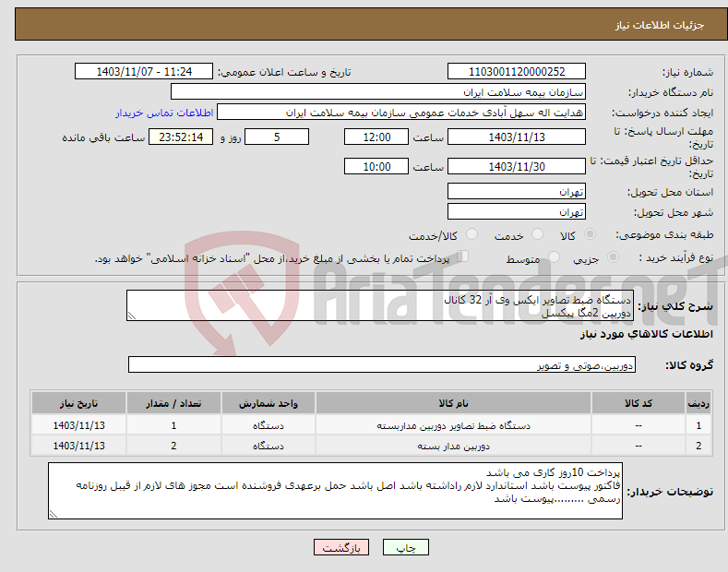Click the جزئیات اطلاعات نیاز page header
Screen dimensions: 728x572
coord(660,25)
